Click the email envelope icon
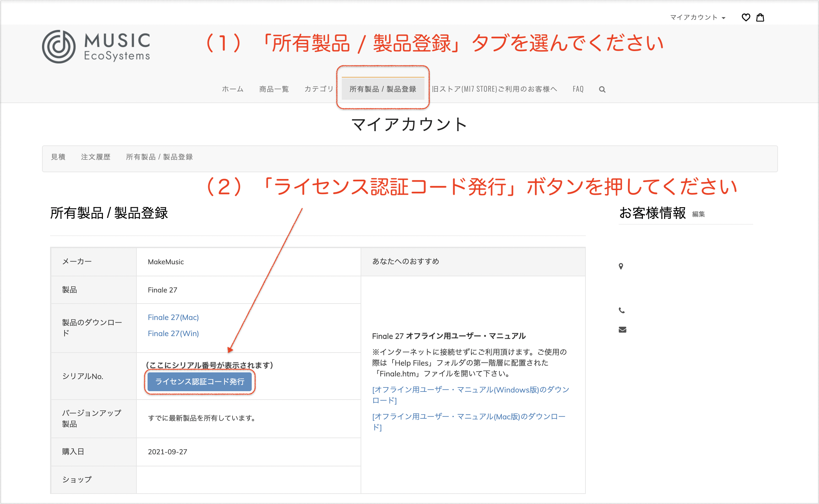Image resolution: width=819 pixels, height=504 pixels. (x=622, y=330)
